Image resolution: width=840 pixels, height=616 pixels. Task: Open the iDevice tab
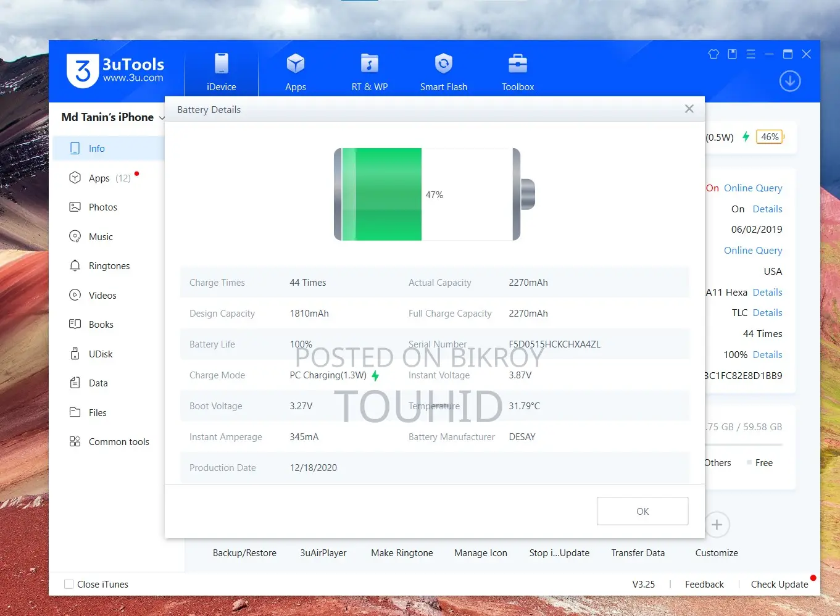[x=222, y=72]
